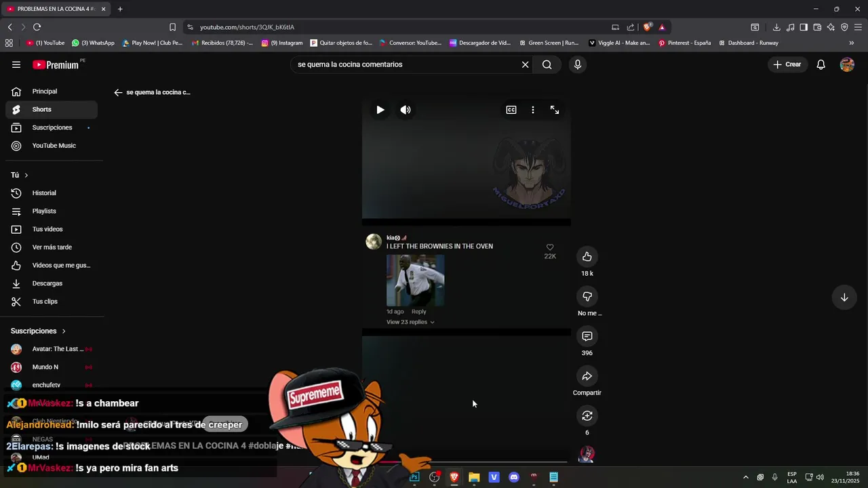Bookmark this page in the address bar
868x488 pixels.
point(172,27)
